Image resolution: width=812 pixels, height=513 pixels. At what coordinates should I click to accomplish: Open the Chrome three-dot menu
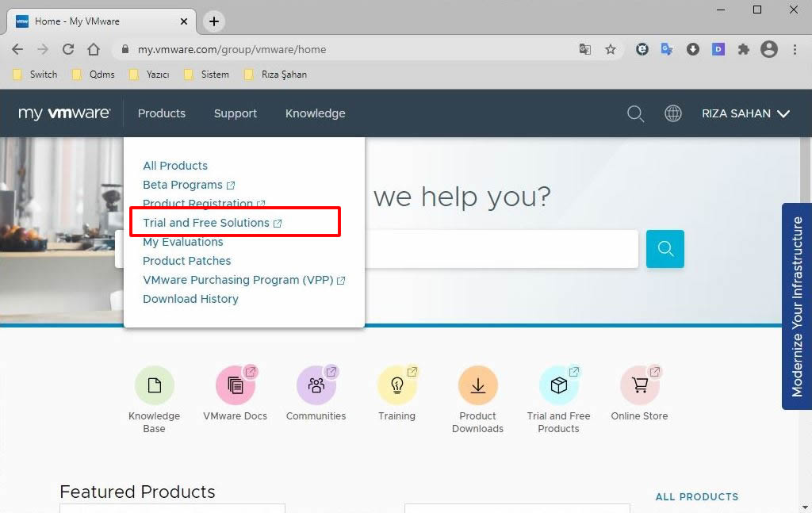[x=795, y=49]
